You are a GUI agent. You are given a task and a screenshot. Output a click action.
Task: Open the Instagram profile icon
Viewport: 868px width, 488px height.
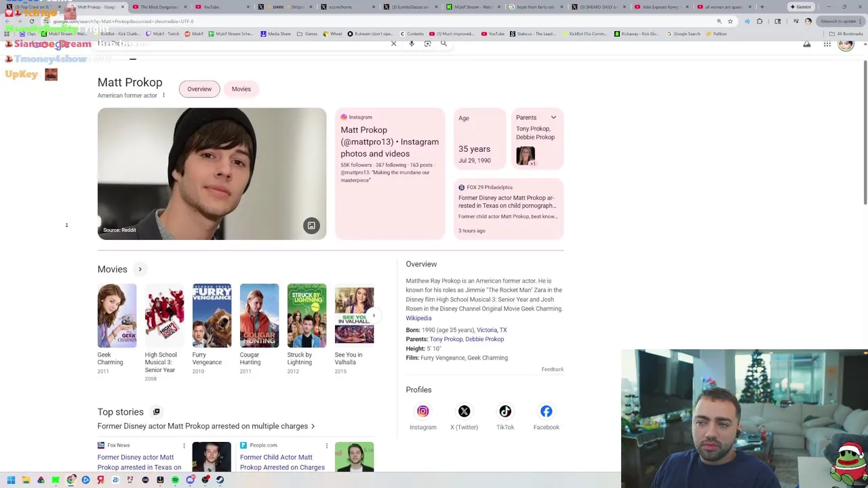coord(422,411)
